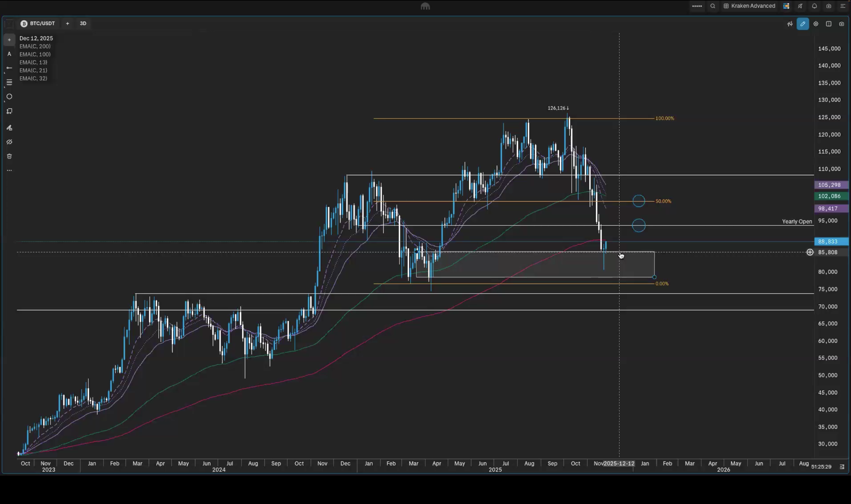Take a chart snapshot with camera

[842, 24]
